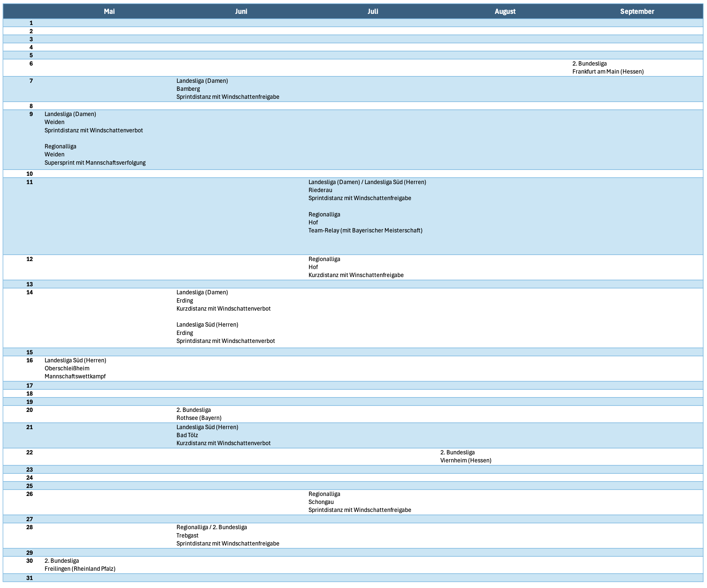
Task: Click Supersprint mit Mannschaftsverfolgung text
Action: click(95, 163)
